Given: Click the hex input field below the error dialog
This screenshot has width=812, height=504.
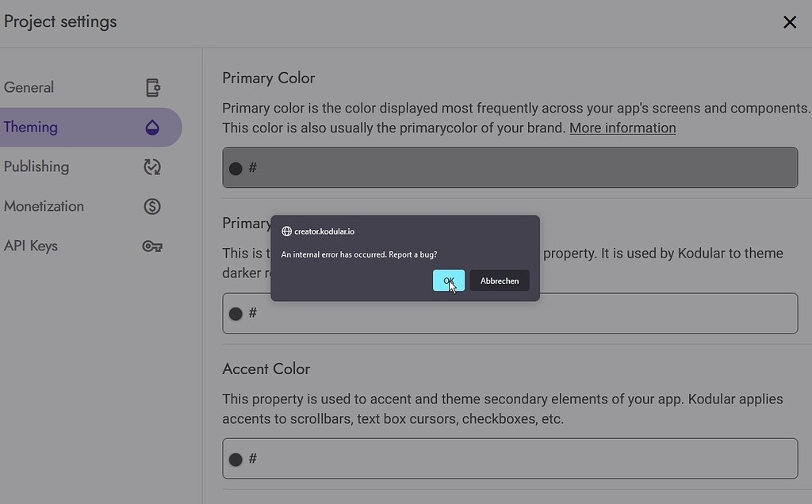Looking at the screenshot, I should [x=510, y=313].
